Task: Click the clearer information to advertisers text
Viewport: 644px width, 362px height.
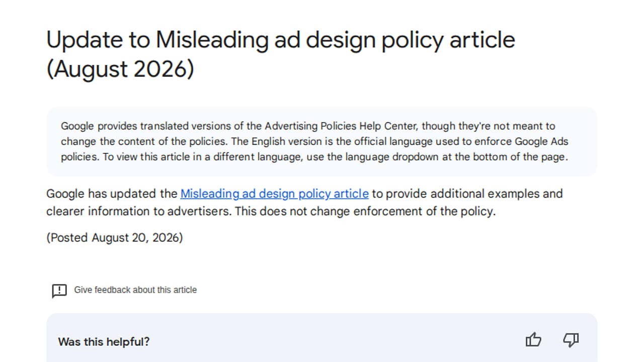Action: [x=139, y=211]
